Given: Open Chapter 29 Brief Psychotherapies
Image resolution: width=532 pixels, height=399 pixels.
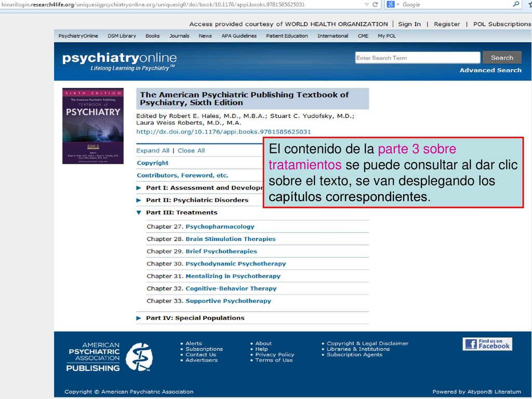Looking at the screenshot, I should [221, 251].
